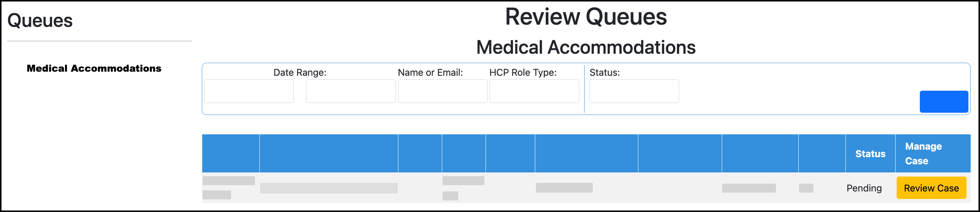Image resolution: width=980 pixels, height=212 pixels.
Task: Select the Pending status cell
Action: [x=864, y=188]
